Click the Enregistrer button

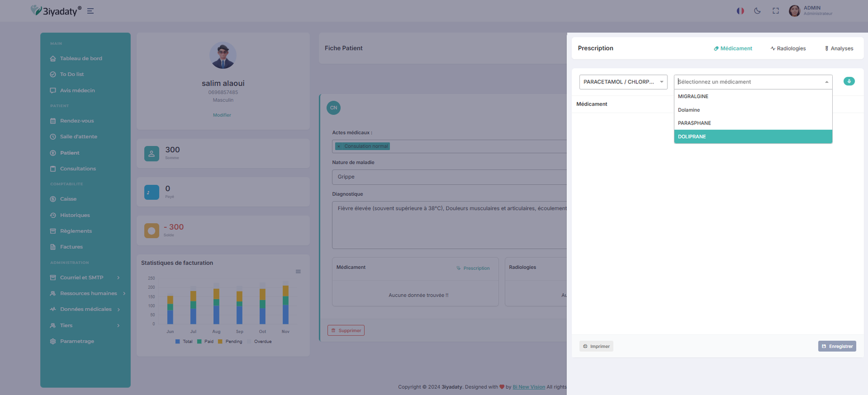click(837, 346)
